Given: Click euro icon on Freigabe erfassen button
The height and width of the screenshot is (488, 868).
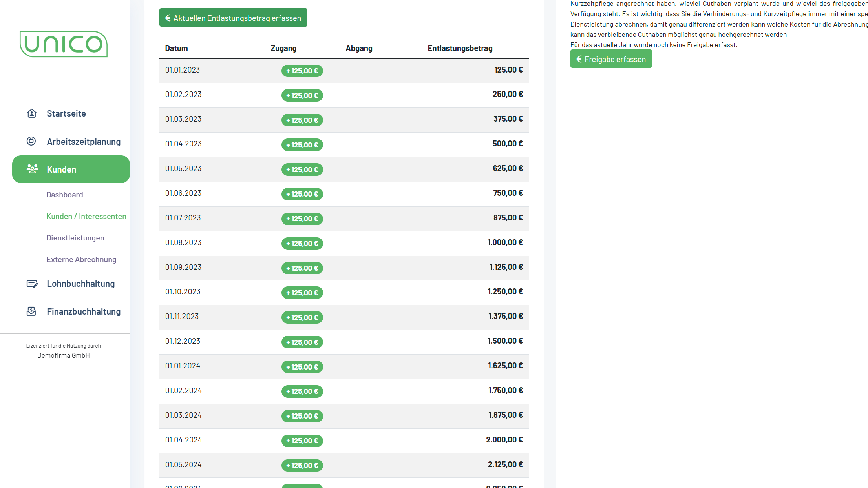Looking at the screenshot, I should (579, 59).
